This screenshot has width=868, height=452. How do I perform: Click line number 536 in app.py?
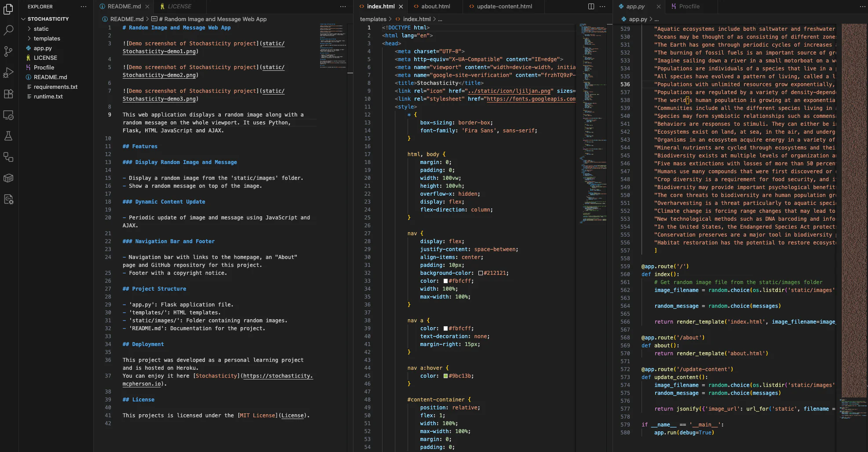625,84
